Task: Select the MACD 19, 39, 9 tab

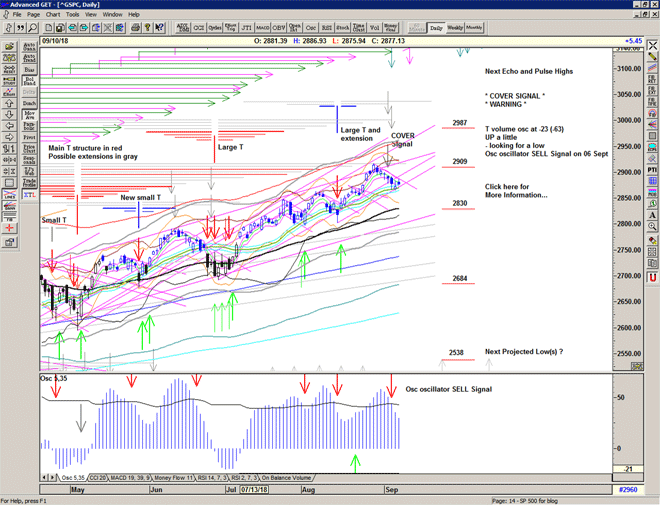Action: (133, 478)
